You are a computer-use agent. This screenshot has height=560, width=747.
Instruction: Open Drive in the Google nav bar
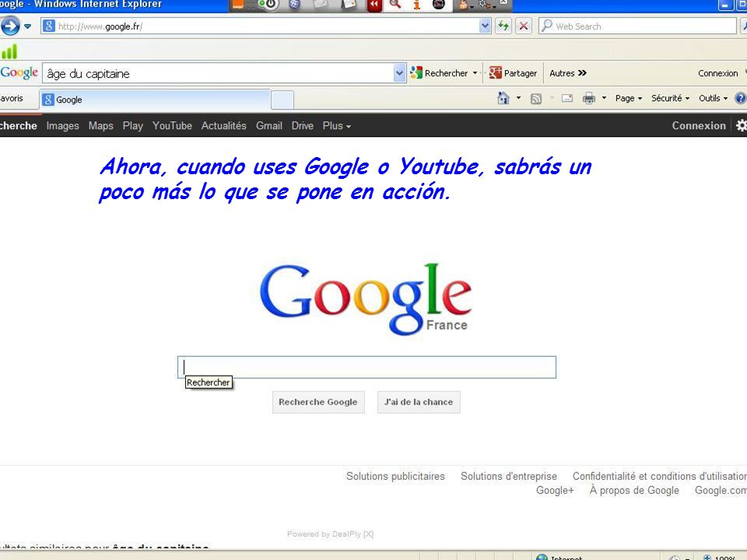[x=303, y=126]
